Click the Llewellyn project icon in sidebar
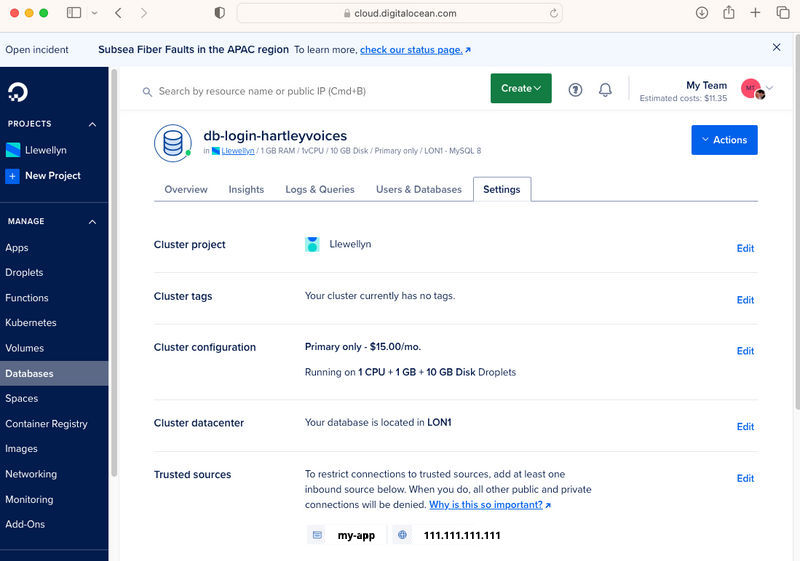 coord(13,150)
